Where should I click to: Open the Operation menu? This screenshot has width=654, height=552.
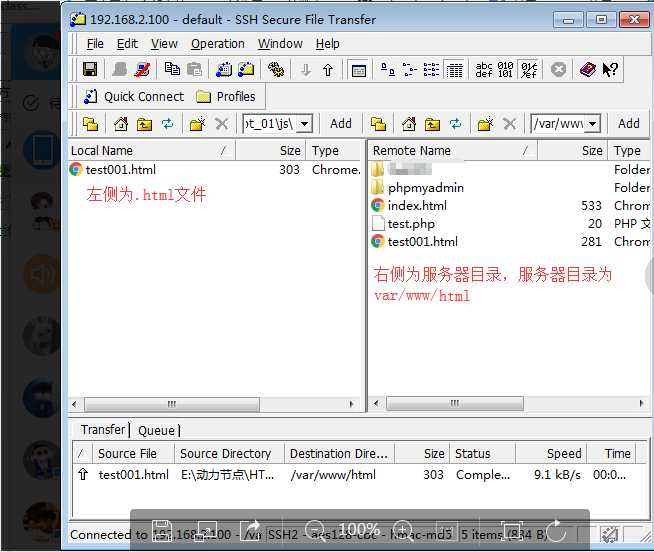tap(217, 43)
